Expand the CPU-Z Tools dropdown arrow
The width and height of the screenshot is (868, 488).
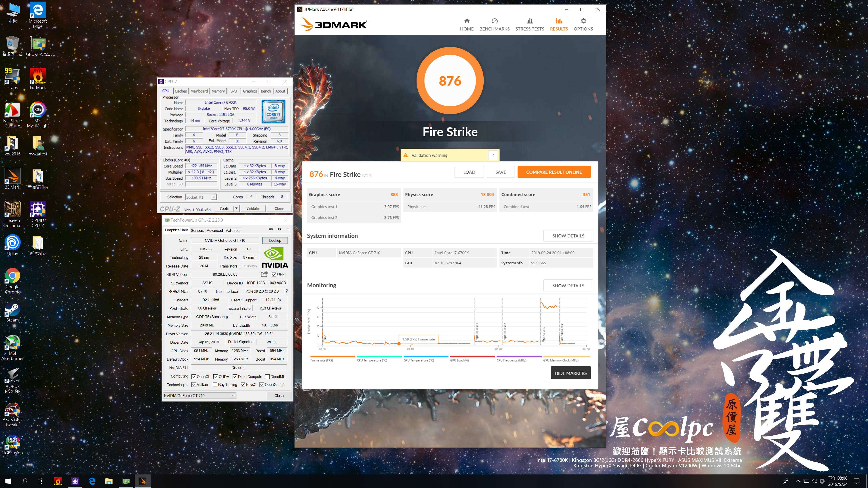[236, 209]
